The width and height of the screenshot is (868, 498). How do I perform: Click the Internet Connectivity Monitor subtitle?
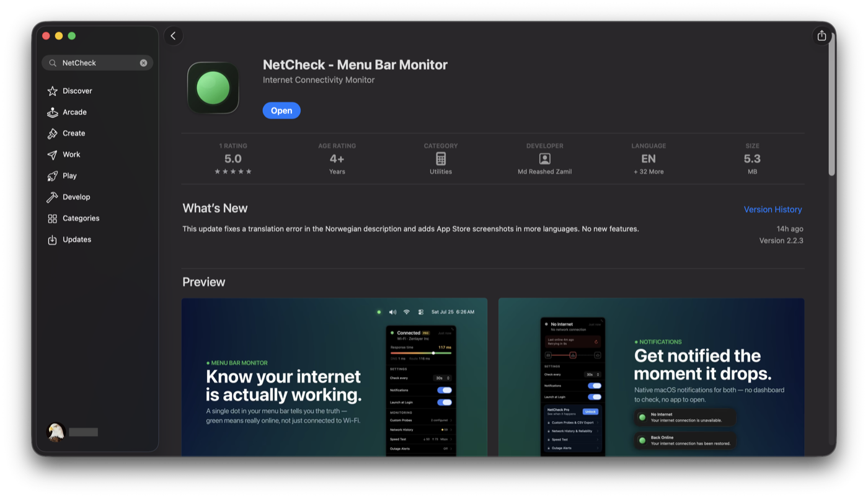tap(319, 80)
